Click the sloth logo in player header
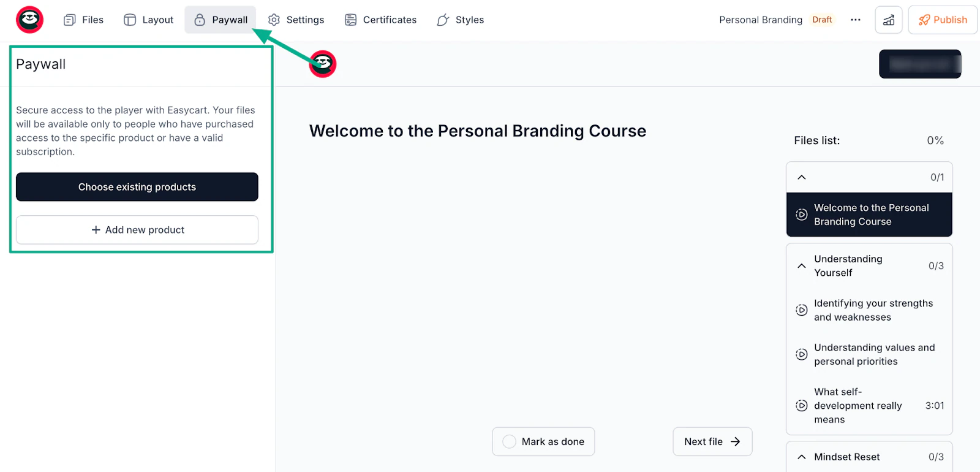Screen dimensions: 980x472 click(x=323, y=64)
